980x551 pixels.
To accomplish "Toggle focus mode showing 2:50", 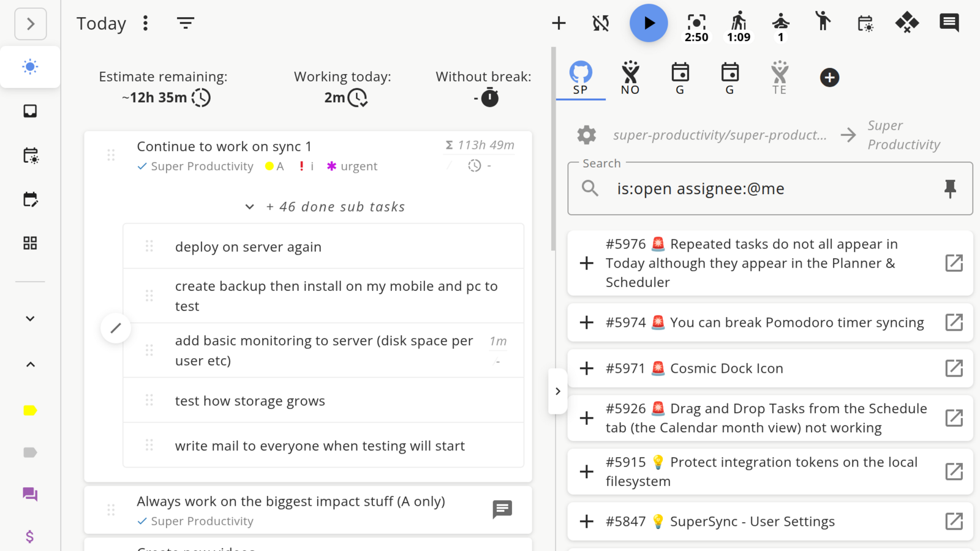I will coord(696,28).
